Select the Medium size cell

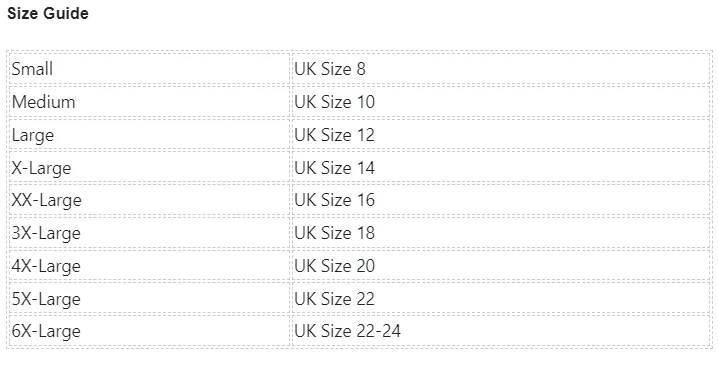(149, 102)
